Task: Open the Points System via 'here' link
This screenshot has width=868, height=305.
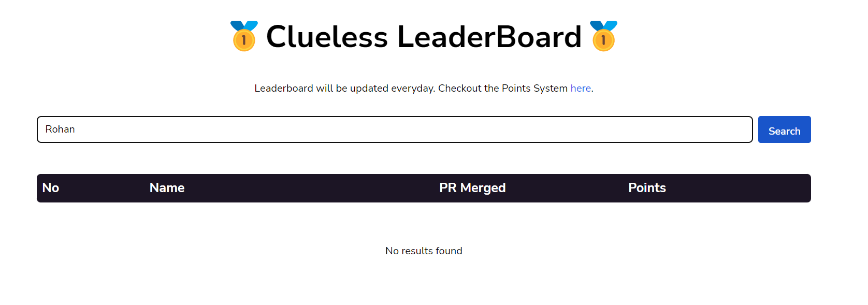Action: click(x=580, y=88)
